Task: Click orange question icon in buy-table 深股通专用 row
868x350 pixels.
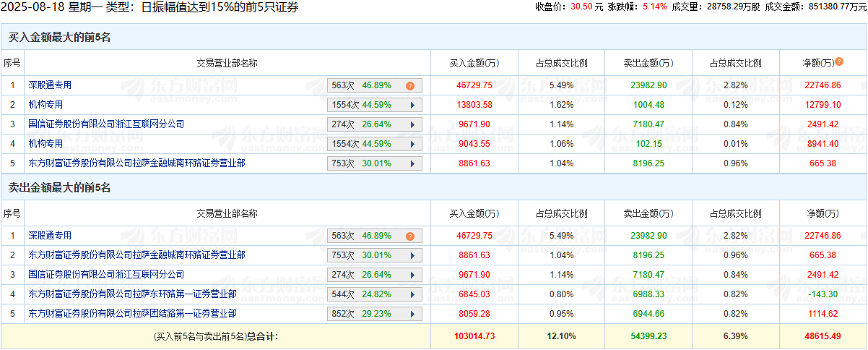Action: point(409,85)
